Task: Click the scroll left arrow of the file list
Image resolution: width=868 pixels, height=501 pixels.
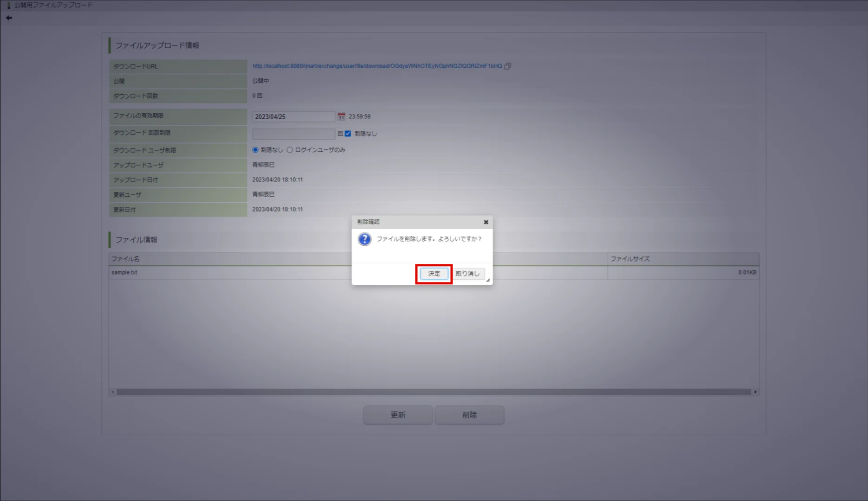Action: tap(112, 392)
